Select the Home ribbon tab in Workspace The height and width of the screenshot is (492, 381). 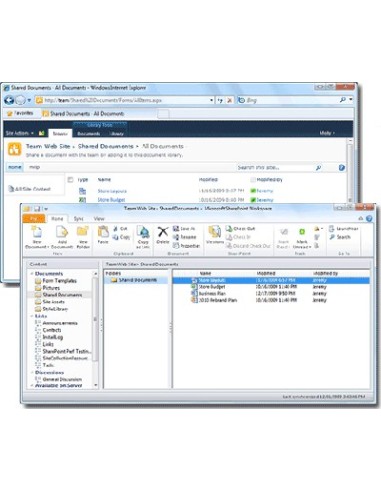(x=57, y=219)
